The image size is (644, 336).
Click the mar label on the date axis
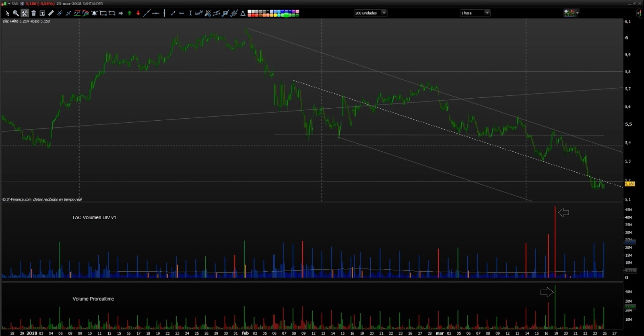[x=440, y=333]
